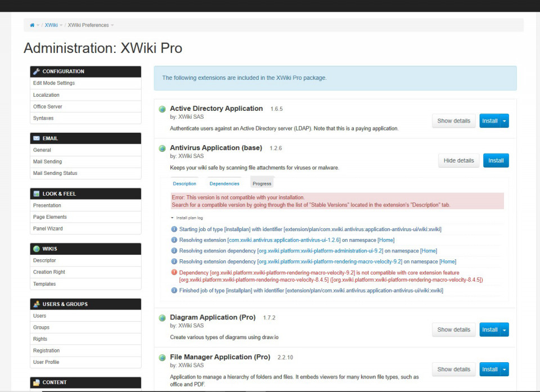Show details for Diagram Application (Pro)

pyautogui.click(x=453, y=330)
